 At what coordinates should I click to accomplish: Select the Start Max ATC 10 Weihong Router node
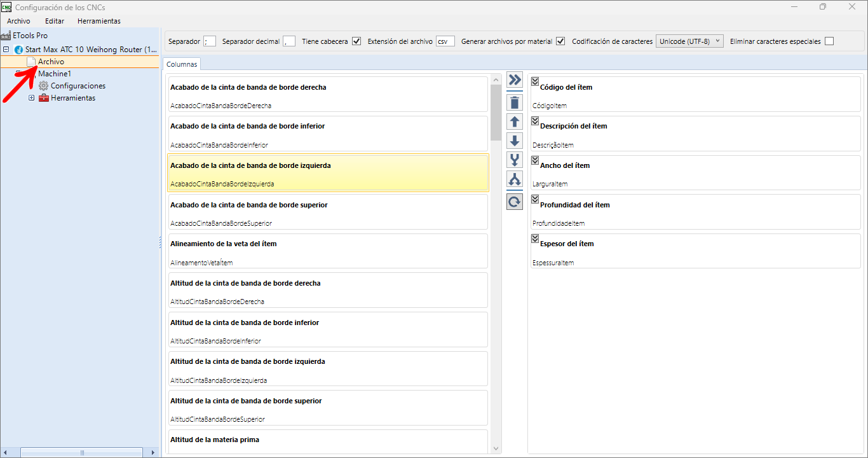pyautogui.click(x=92, y=49)
